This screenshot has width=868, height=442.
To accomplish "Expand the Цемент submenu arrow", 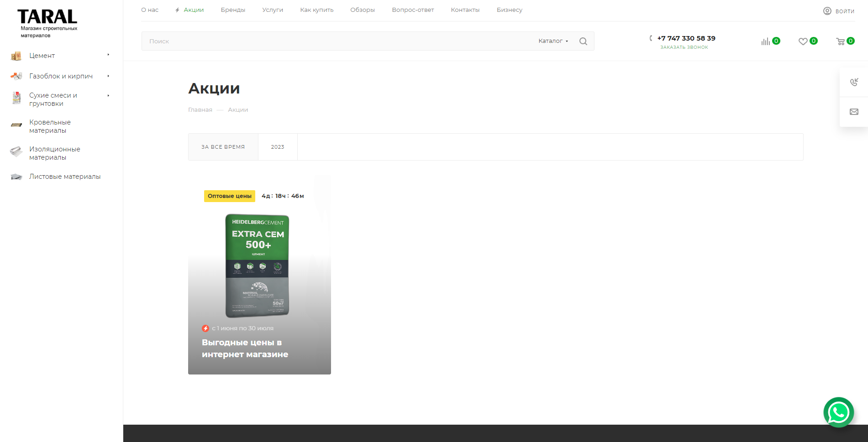I will (108, 55).
